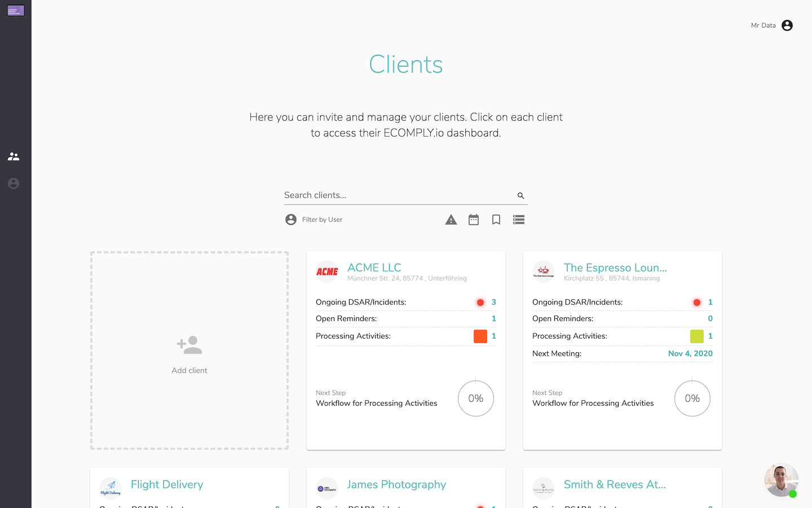This screenshot has height=508, width=812.
Task: Click the red DSAR indicator on ACME card
Action: 480,302
